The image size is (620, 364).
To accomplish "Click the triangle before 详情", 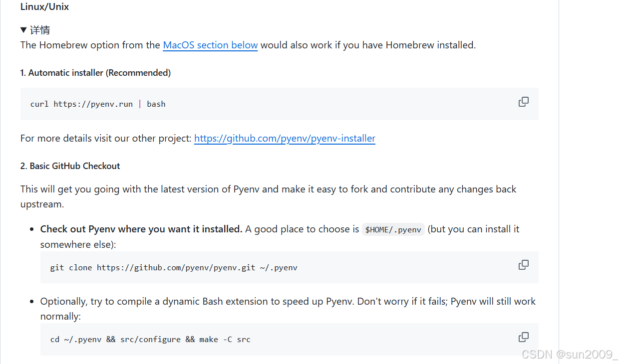I will pyautogui.click(x=23, y=29).
